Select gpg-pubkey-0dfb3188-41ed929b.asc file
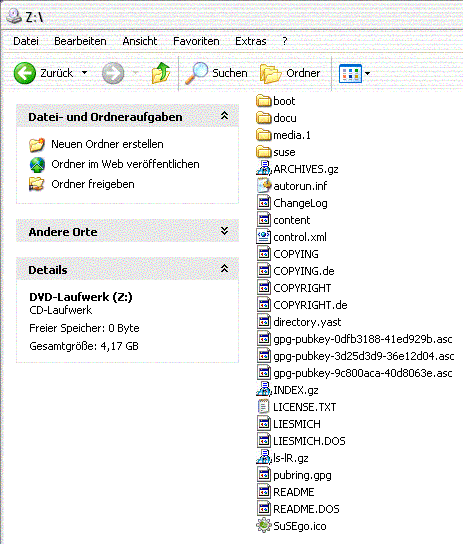This screenshot has height=544, width=463. coord(363,339)
